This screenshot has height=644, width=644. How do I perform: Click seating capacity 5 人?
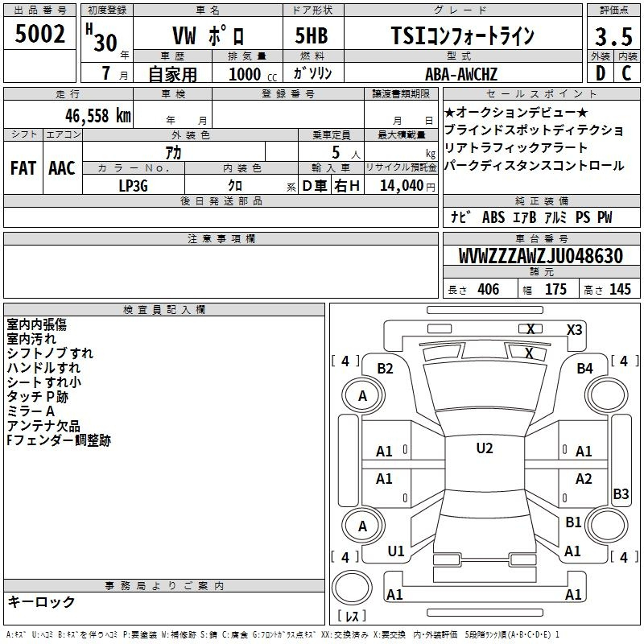tap(346, 153)
